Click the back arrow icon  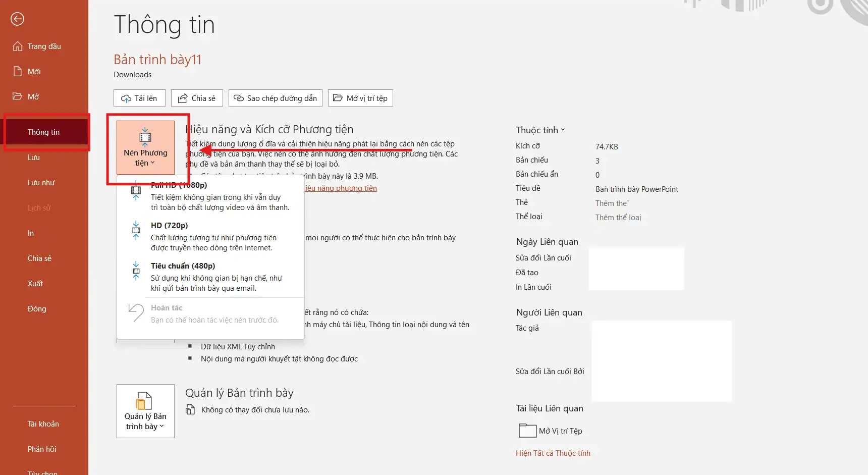click(17, 19)
